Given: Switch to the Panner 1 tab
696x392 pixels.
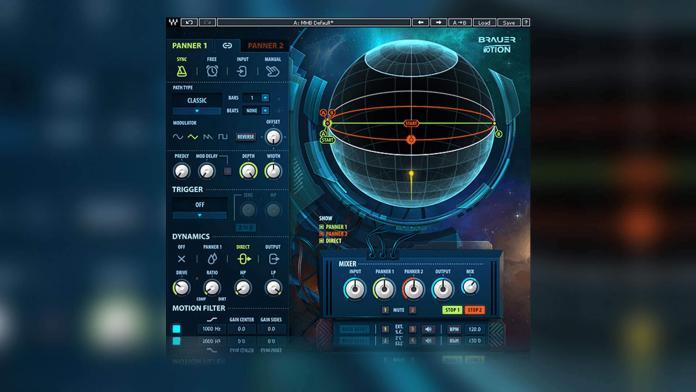Looking at the screenshot, I should (x=190, y=46).
